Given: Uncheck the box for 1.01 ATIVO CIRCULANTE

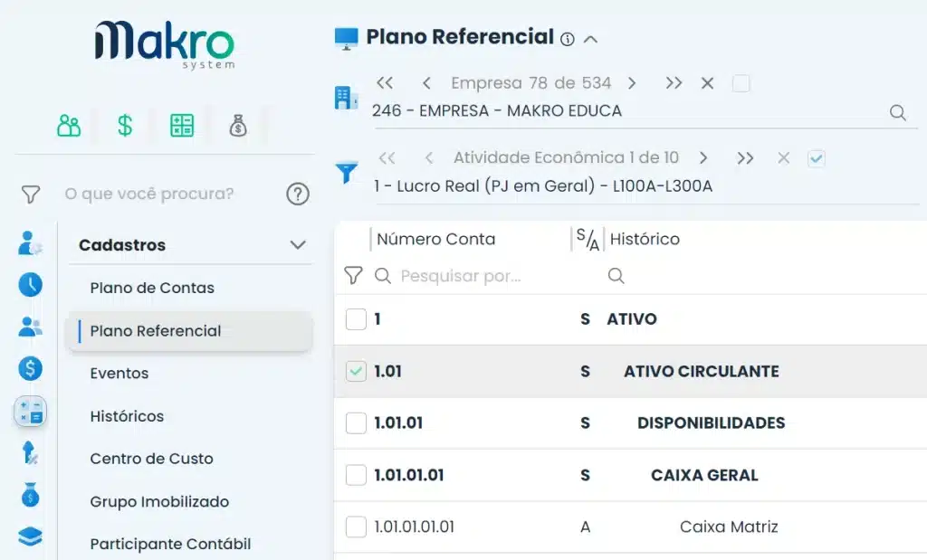Looking at the screenshot, I should tap(356, 371).
